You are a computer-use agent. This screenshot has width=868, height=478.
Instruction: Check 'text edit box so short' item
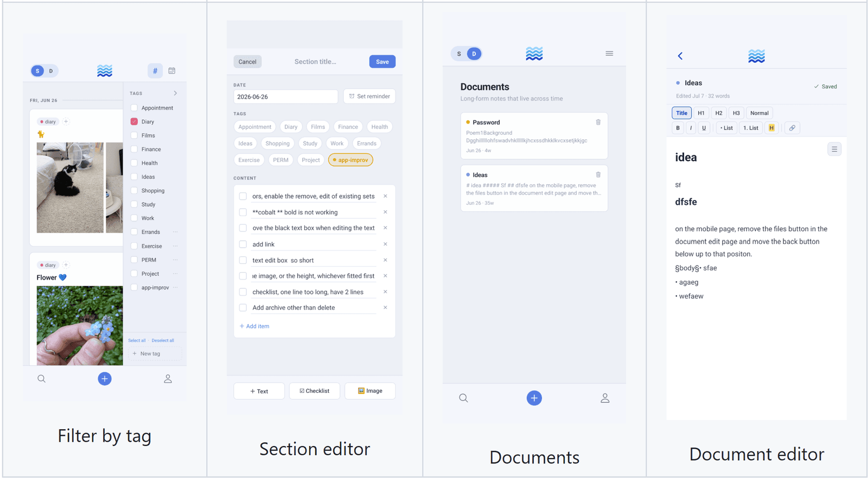pyautogui.click(x=243, y=260)
